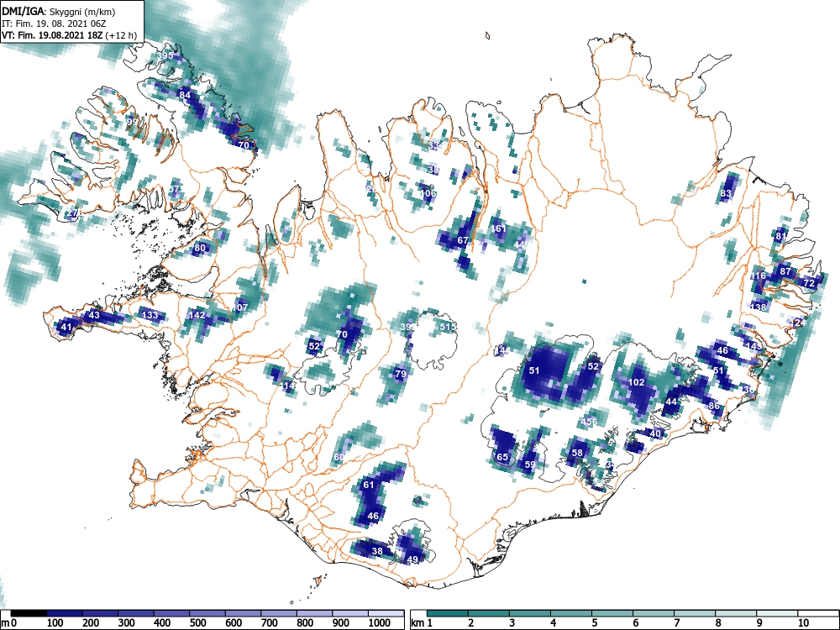Click the 9–10 km white legend swatch
This screenshot has height=630, width=840.
pos(778,613)
